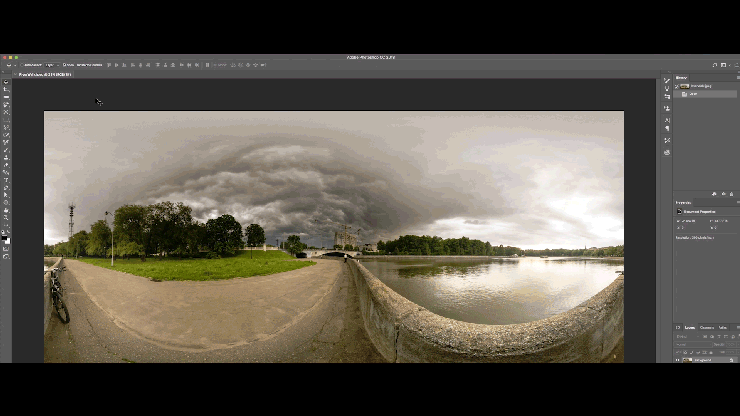The image size is (740, 416).
Task: Open the Auto-Select Layer dropdown
Action: pos(50,65)
